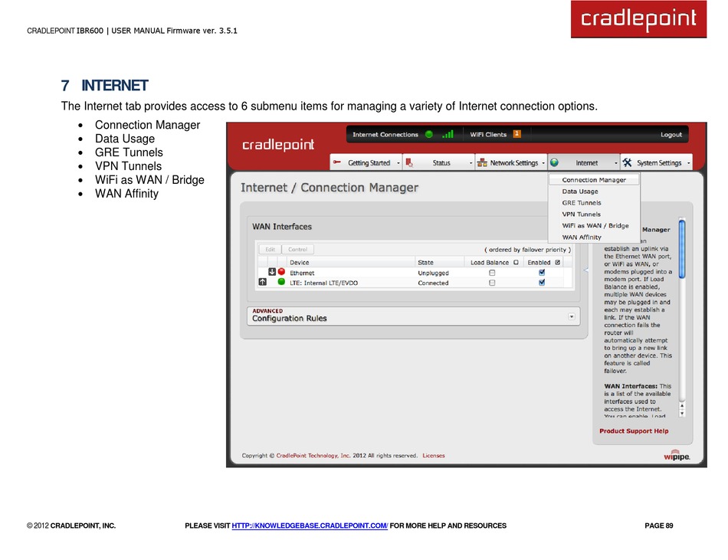Viewport: 728px width, 560px height.
Task: Click the Logout link
Action: pos(671,135)
